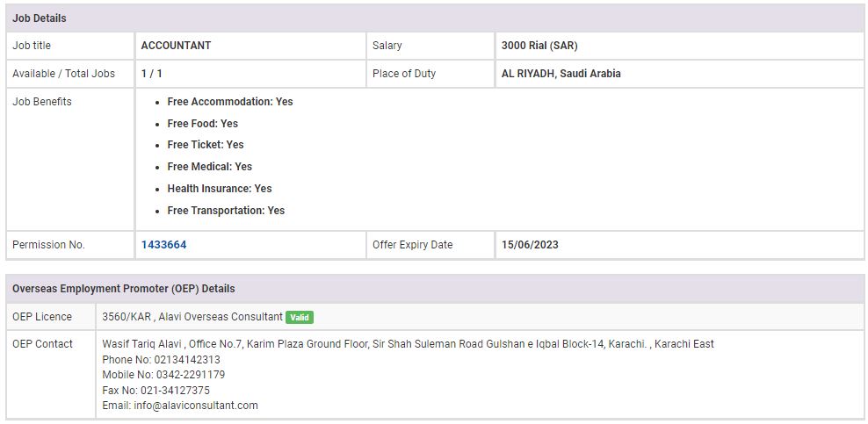Click the Free Accommodation: Yes benefit
Viewport: 868px width, 424px height.
coord(229,102)
